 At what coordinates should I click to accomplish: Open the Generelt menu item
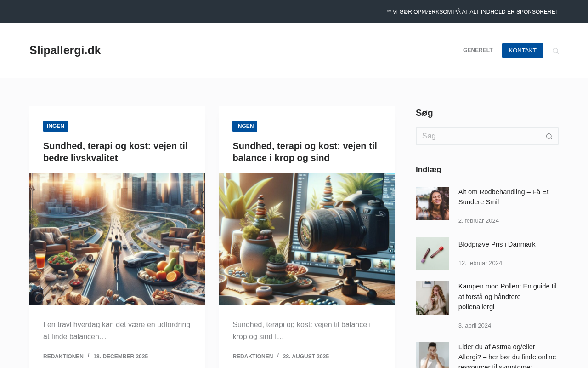478,51
